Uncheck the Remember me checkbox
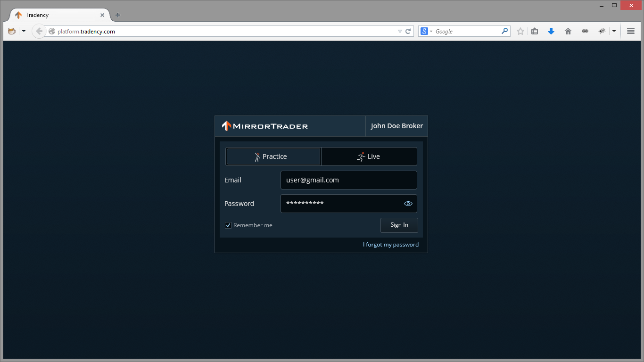 click(228, 225)
